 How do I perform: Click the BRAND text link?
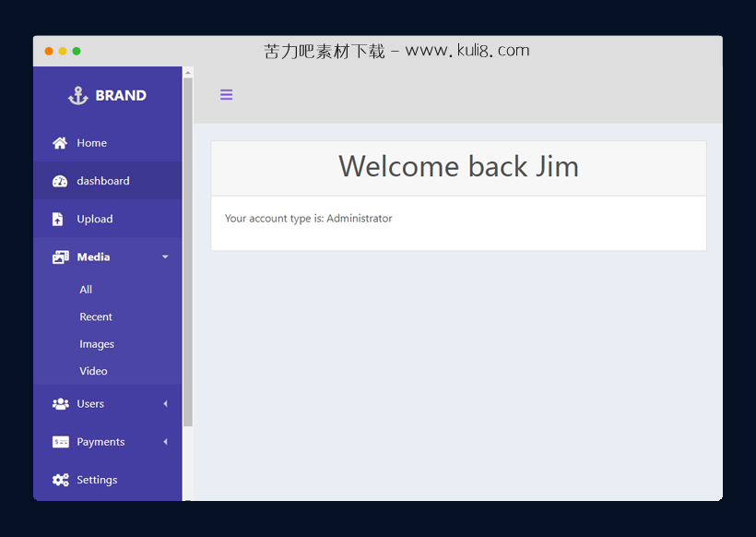(121, 95)
